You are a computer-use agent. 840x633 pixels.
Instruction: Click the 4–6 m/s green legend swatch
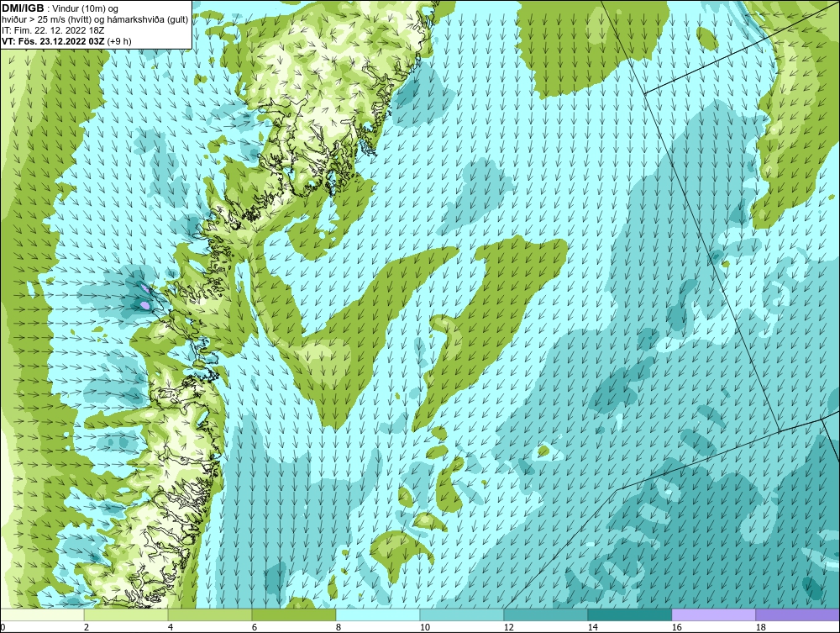[x=210, y=615]
